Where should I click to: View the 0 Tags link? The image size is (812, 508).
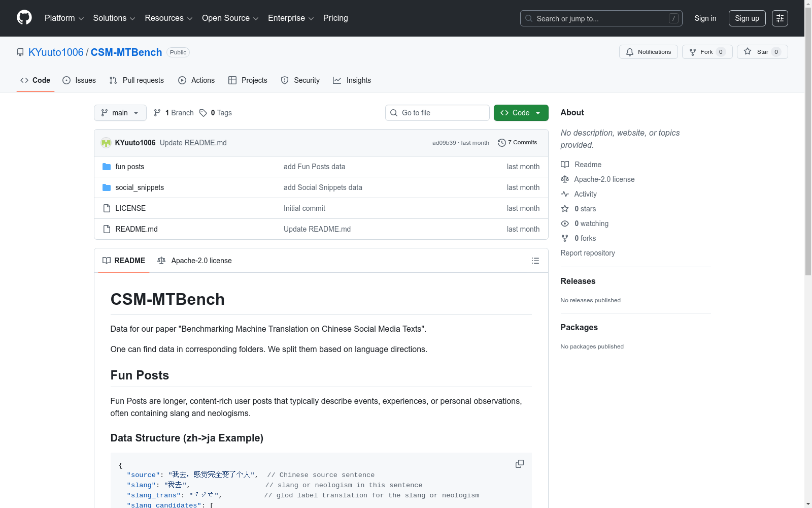coord(216,113)
